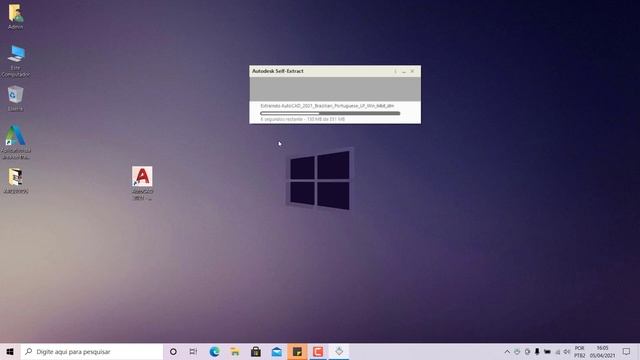Viewport: 640px width, 360px height.
Task: Minimize the Autodesk Self-Extract window
Action: 404,71
